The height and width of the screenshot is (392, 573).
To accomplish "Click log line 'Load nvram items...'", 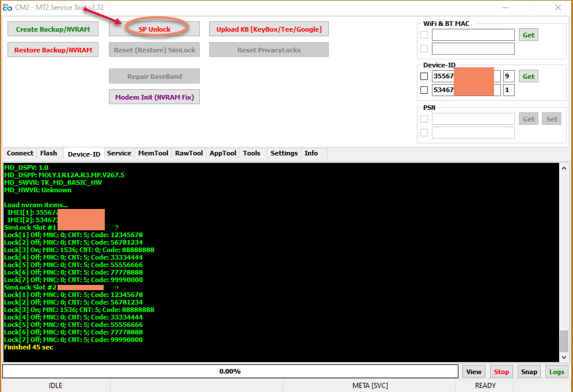I will pyautogui.click(x=36, y=205).
